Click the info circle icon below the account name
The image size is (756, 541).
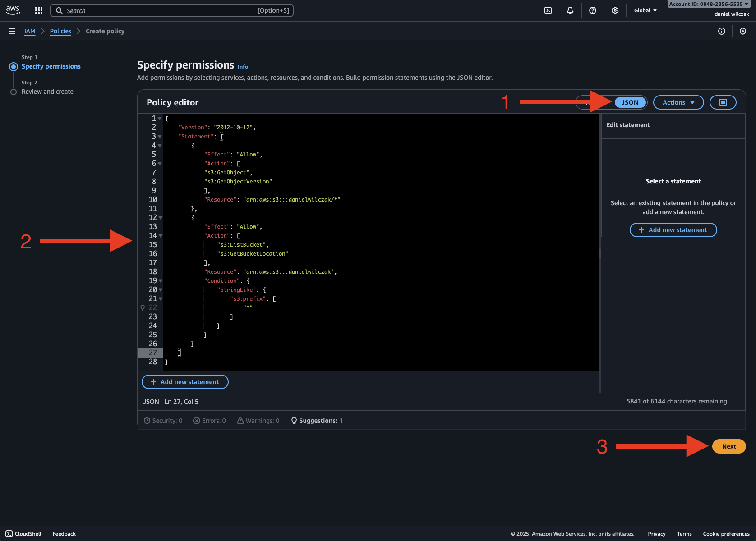(722, 31)
